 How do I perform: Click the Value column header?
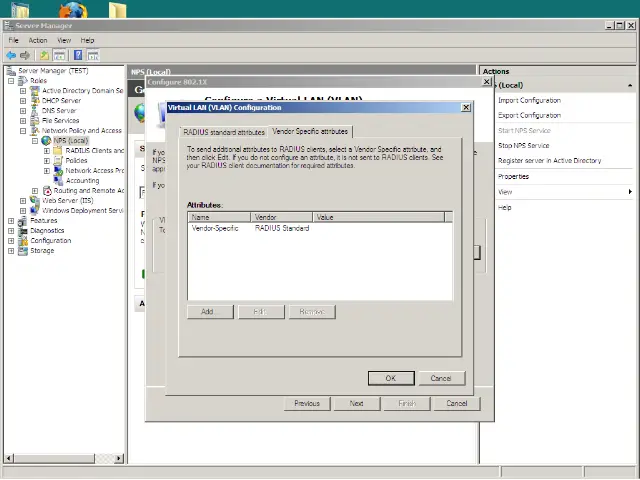(x=378, y=218)
